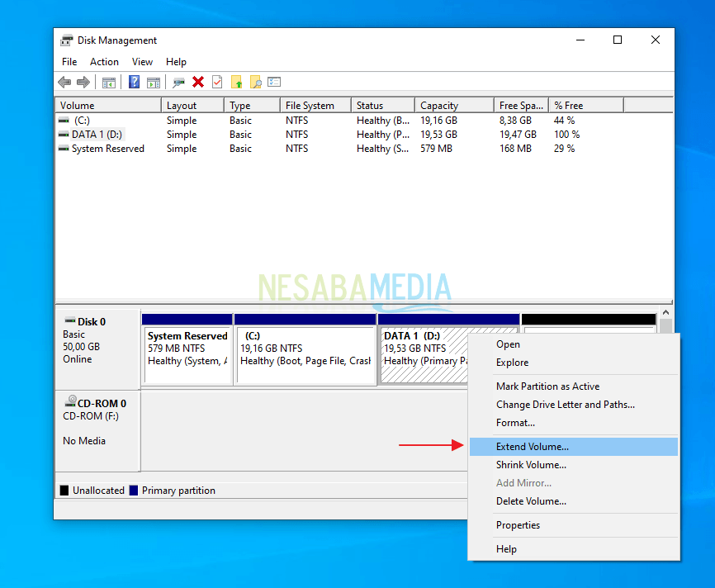Sort by the Capacity column header

point(439,106)
